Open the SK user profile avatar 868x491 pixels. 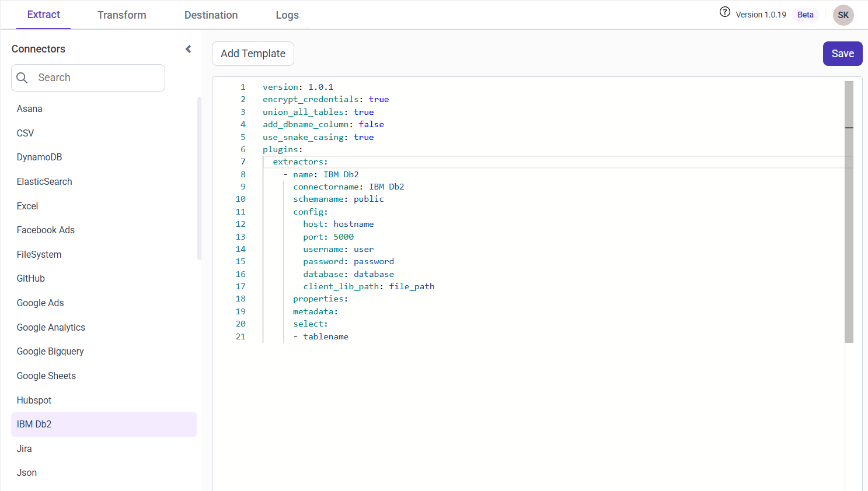click(x=843, y=15)
